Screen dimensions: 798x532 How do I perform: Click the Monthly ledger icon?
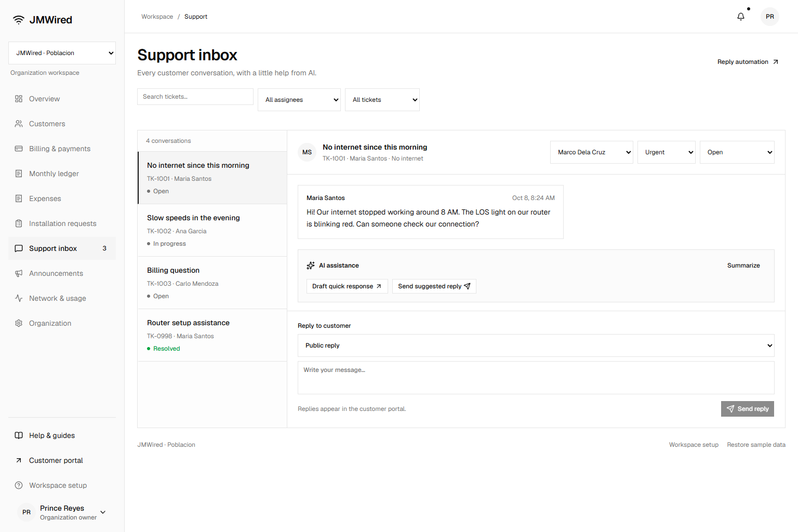[x=19, y=174]
